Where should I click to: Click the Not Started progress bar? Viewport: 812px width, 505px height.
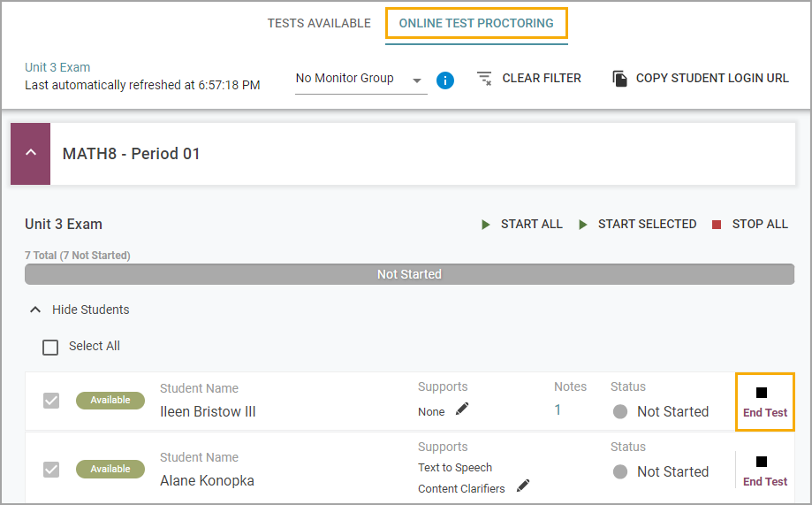click(409, 274)
